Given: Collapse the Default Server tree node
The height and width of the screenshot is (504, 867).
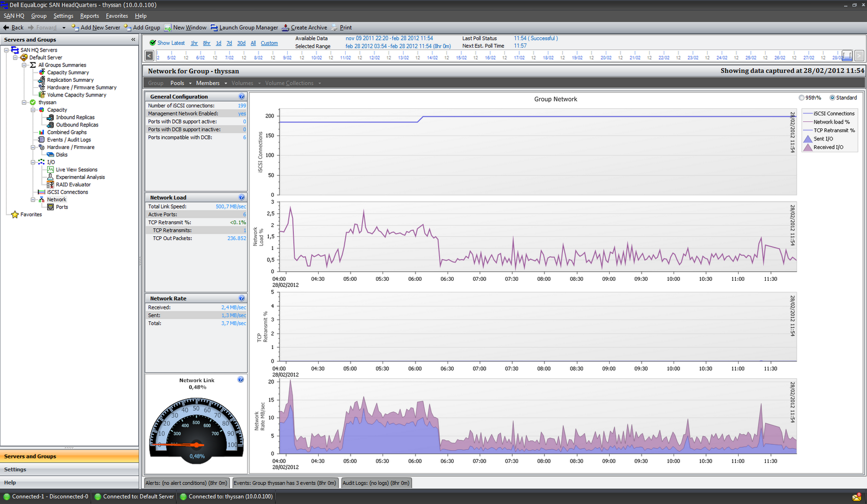Looking at the screenshot, I should click(x=15, y=57).
